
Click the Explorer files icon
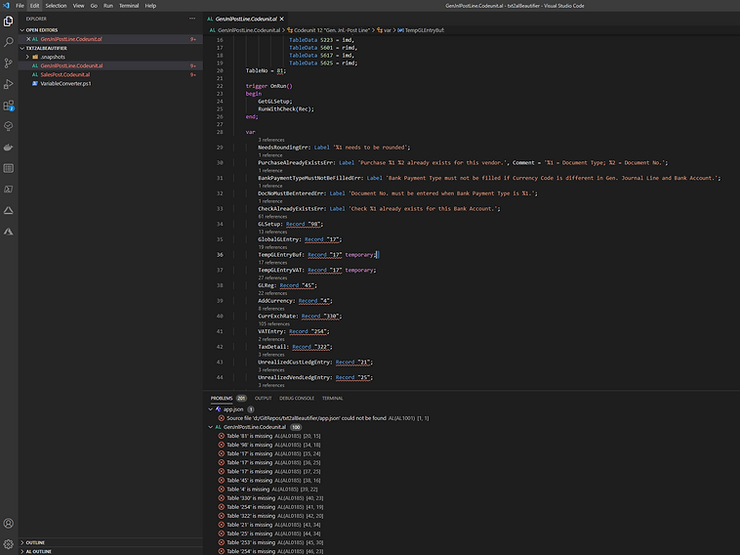pos(9,21)
